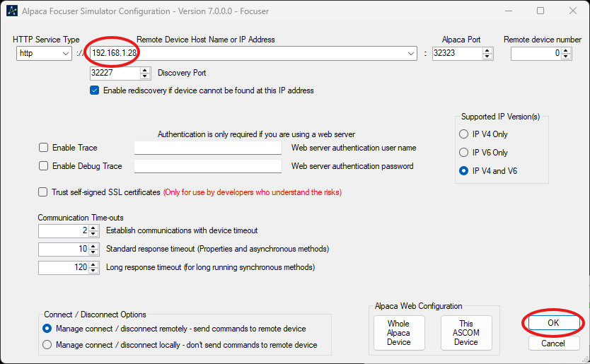Click the standard response timeout field
Viewport: 590px width, 364px height.
(x=63, y=249)
